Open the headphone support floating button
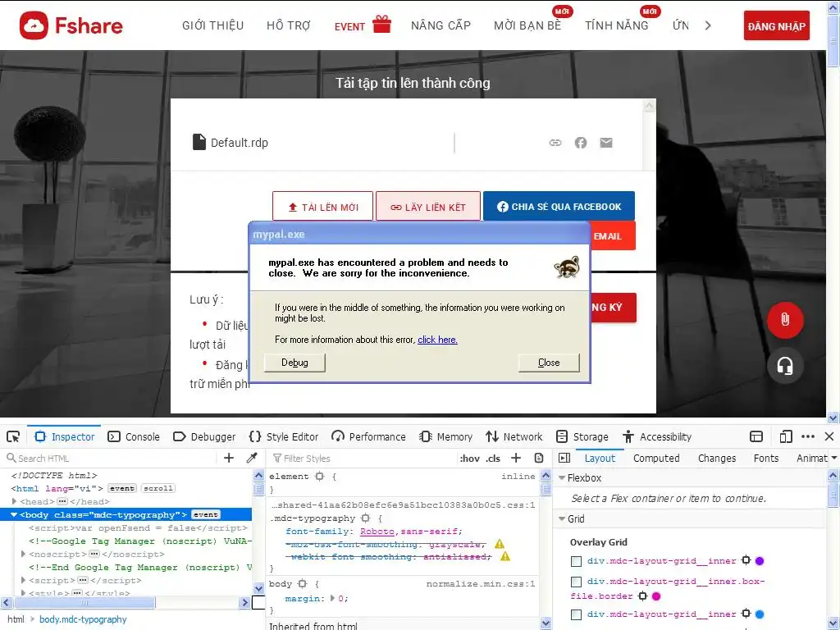 785,367
